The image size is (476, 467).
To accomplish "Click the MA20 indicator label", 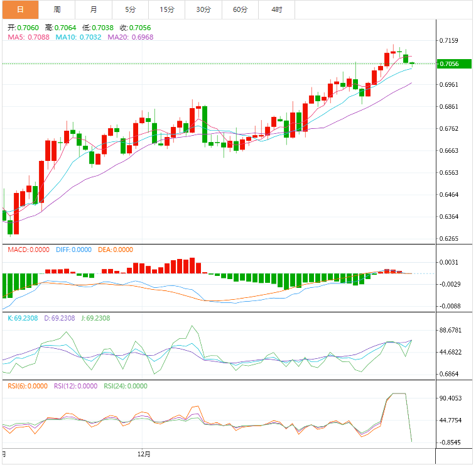I will pos(130,37).
